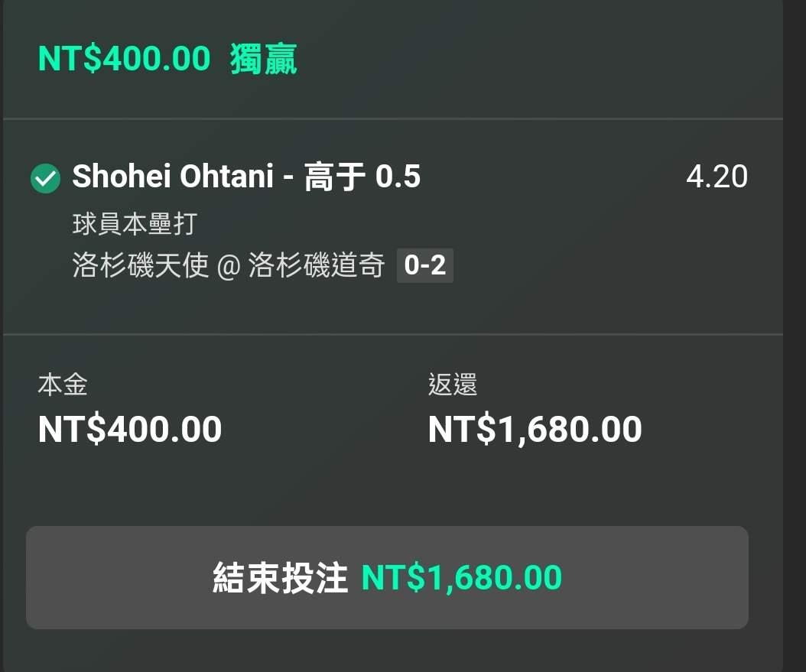Click the 本金 stake label
Image resolution: width=806 pixels, height=672 pixels.
(x=63, y=385)
